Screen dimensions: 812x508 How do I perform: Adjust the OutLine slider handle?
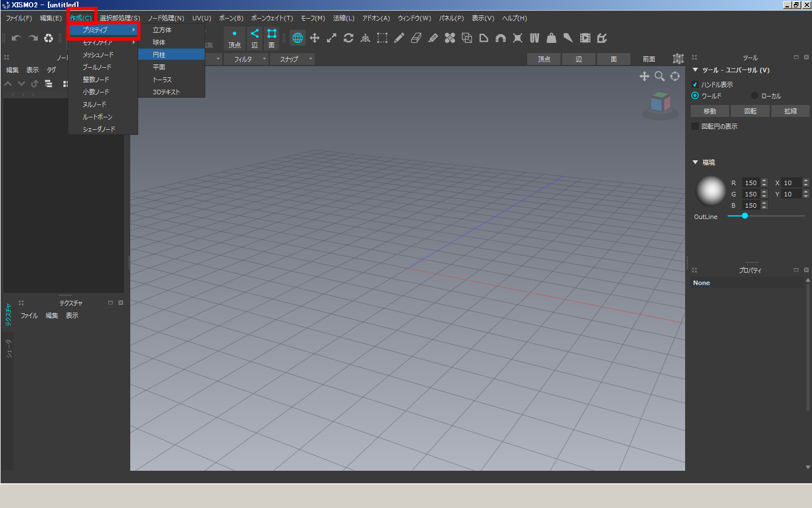pos(745,216)
